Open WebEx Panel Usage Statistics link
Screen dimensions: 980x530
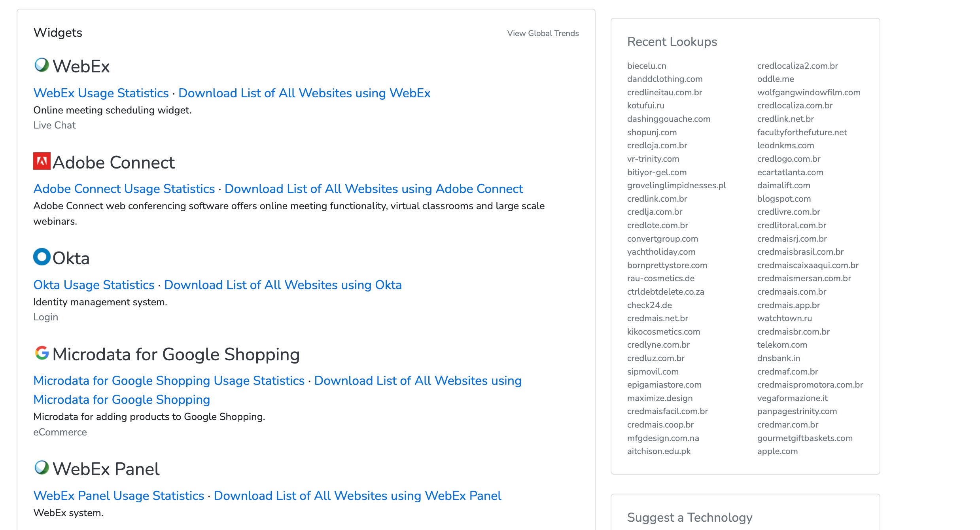pos(119,496)
